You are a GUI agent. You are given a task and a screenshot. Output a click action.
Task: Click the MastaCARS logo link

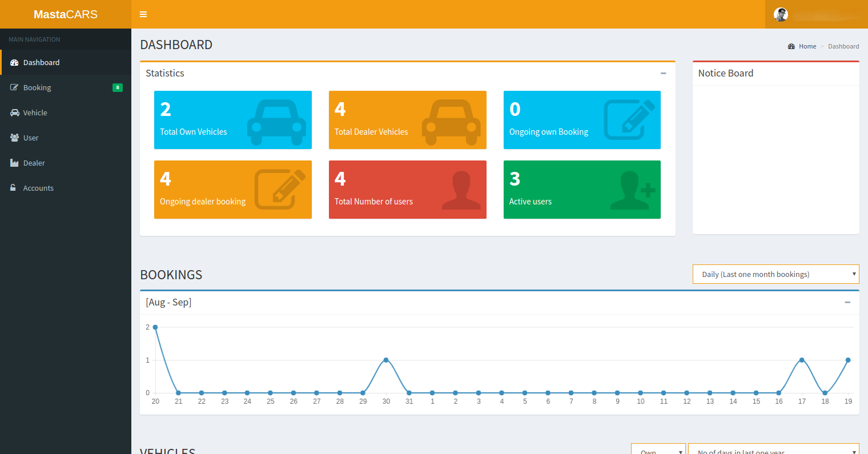(66, 14)
